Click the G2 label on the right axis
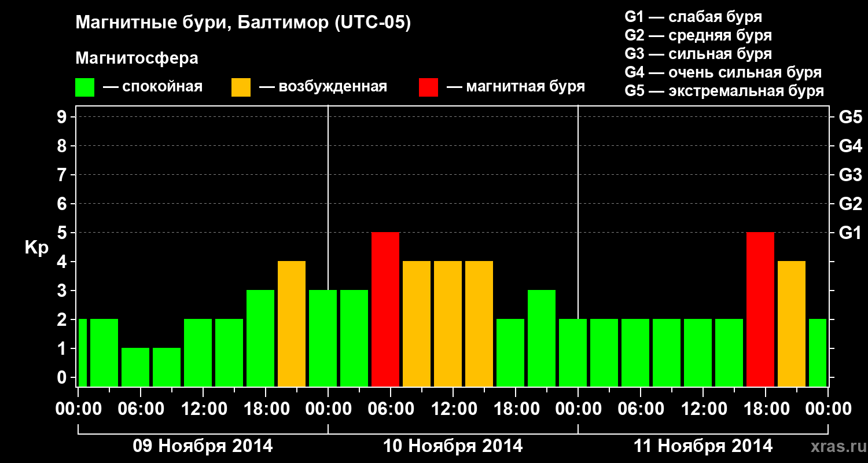This screenshot has width=868, height=463. point(851,204)
